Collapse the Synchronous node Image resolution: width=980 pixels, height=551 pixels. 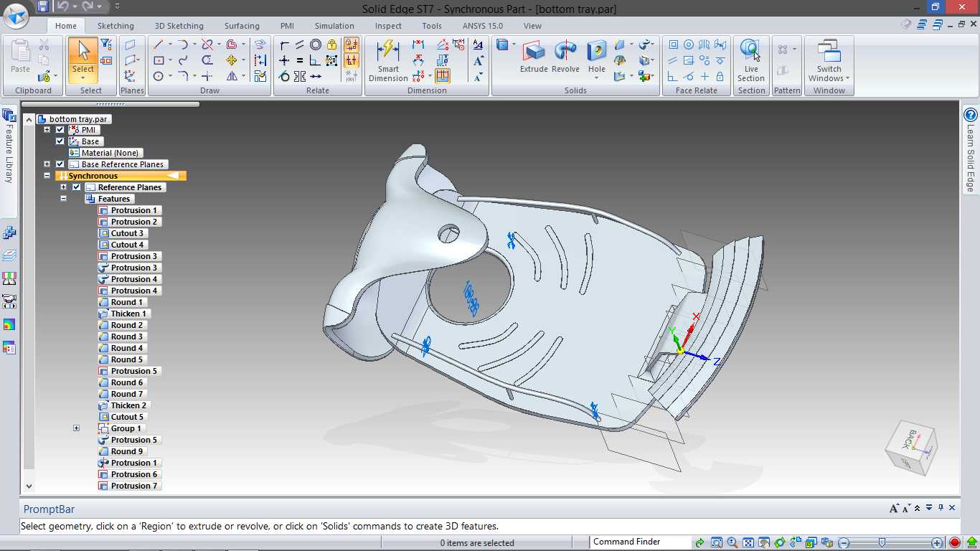[47, 176]
